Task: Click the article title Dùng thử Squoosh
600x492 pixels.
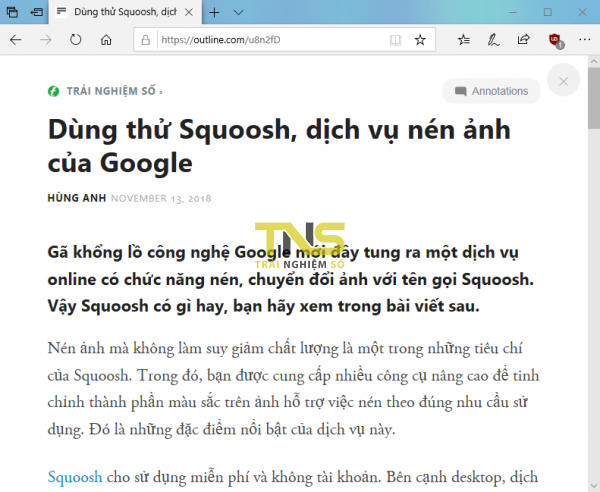Action: [x=279, y=146]
